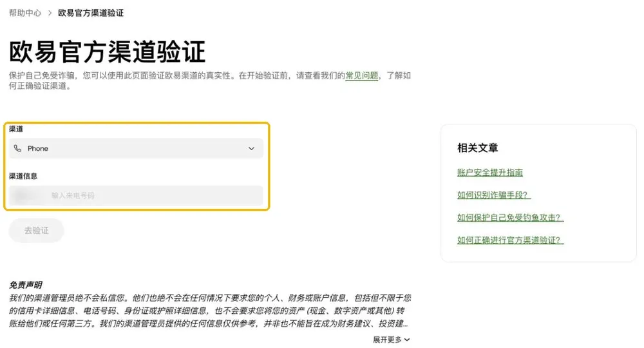Click the 渠道 label above dropdown

pos(16,129)
